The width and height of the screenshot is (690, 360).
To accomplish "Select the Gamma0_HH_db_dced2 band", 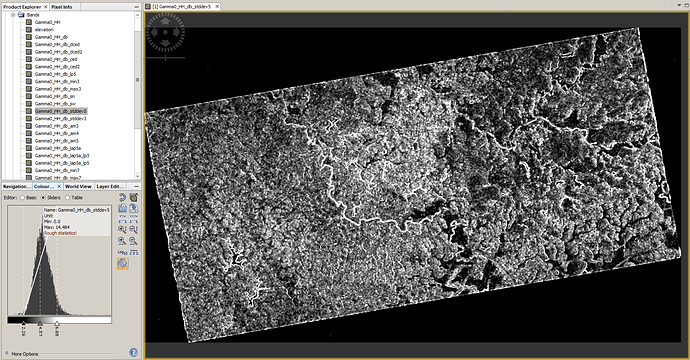I will (x=59, y=52).
